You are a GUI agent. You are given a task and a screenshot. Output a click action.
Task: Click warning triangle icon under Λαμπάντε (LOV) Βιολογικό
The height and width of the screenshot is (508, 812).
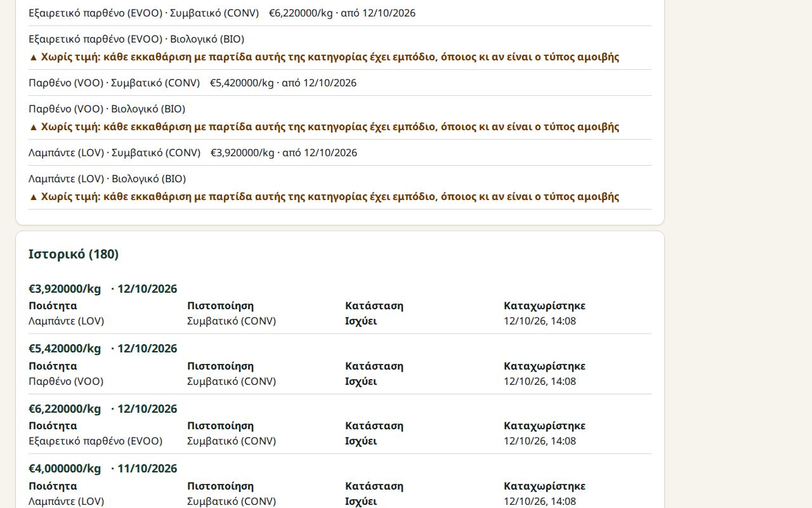[x=34, y=197]
